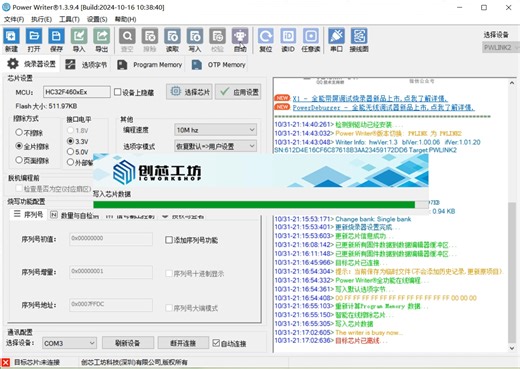Click the 选择芯片 button
The image size is (520, 369).
190,92
